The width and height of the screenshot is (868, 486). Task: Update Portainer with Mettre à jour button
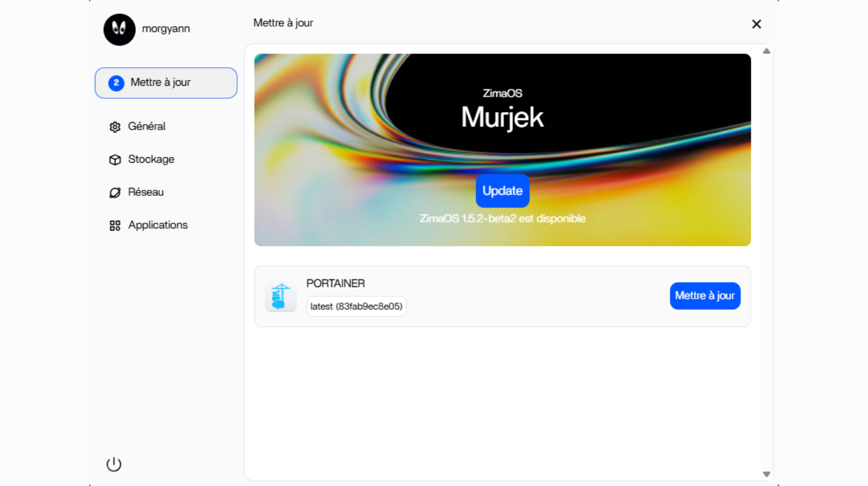pyautogui.click(x=705, y=296)
